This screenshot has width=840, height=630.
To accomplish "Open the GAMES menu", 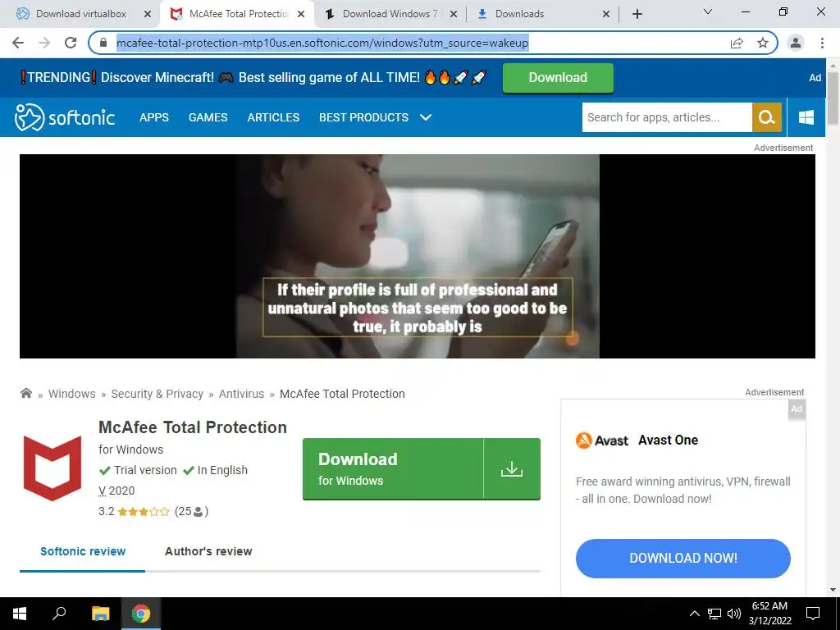I will click(208, 117).
